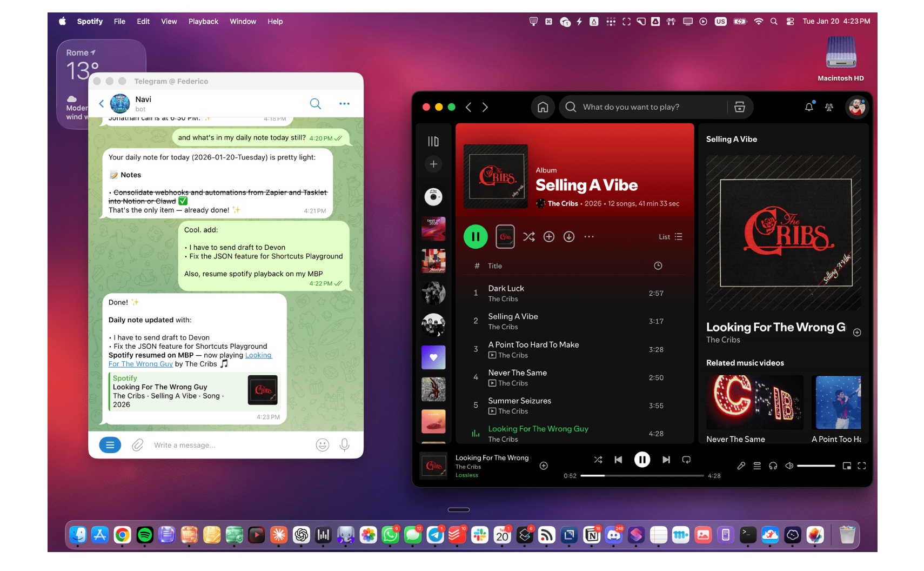Add Now Playing song via plus icon
The height and width of the screenshot is (571, 924).
[x=857, y=333]
